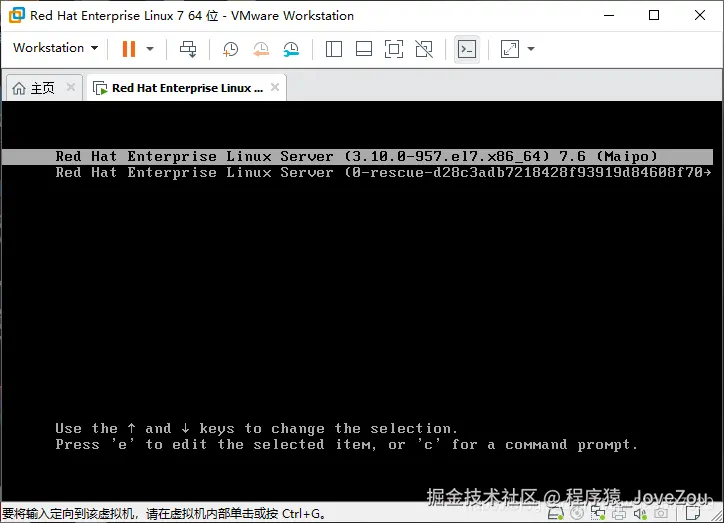Click the printer status icon
This screenshot has height=523, width=724.
pos(620,513)
